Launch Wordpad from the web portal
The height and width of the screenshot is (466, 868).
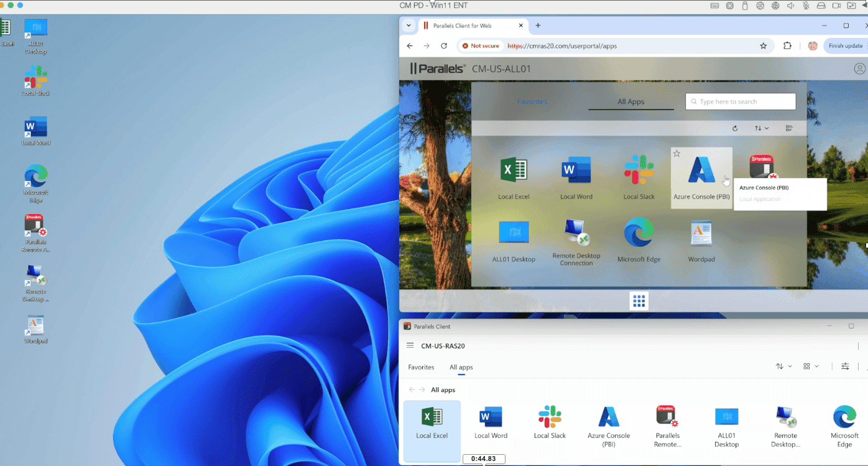tap(701, 240)
